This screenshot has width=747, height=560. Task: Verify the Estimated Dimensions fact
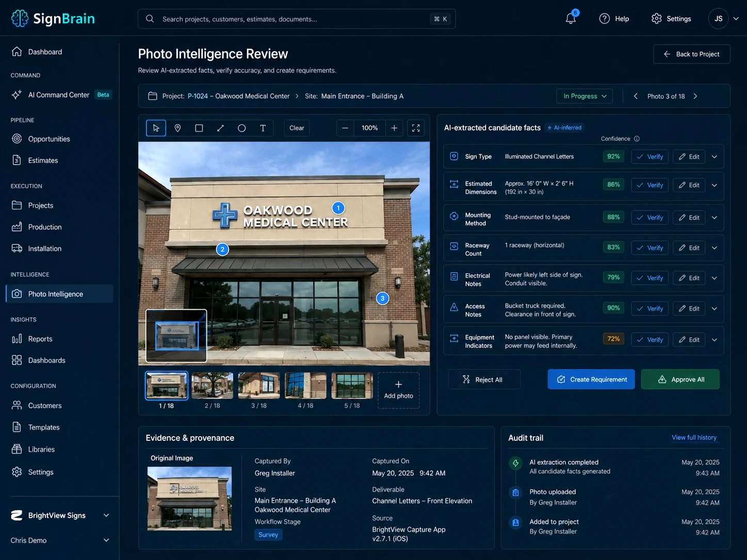click(x=650, y=185)
